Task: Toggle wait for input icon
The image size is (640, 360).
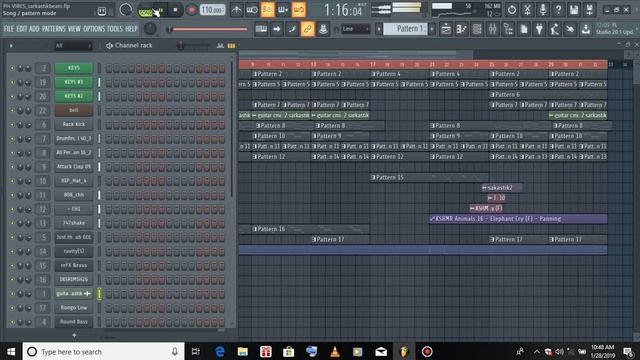Action: click(x=252, y=10)
